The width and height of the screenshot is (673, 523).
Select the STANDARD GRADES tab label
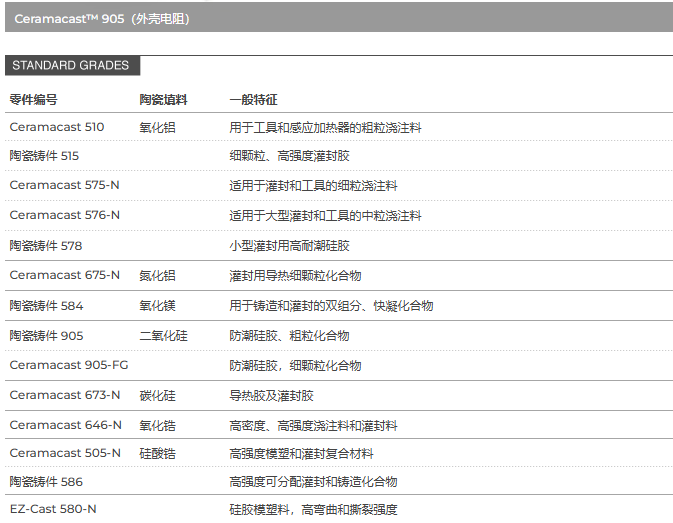coord(73,66)
